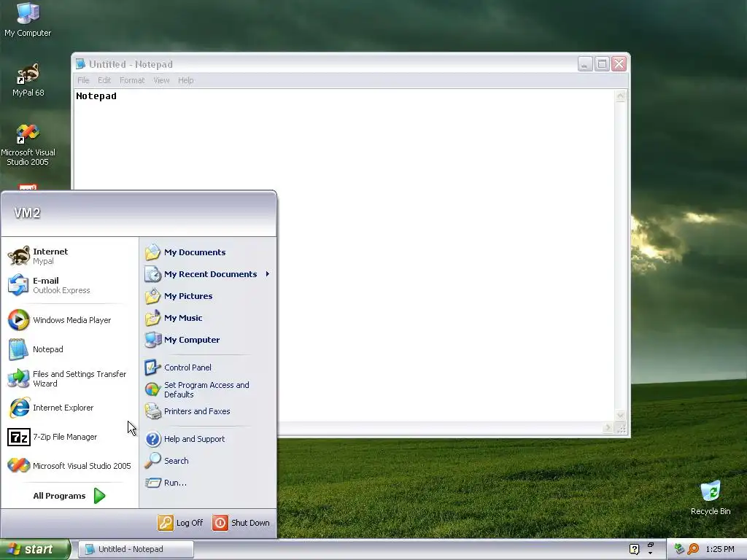Viewport: 747px width, 560px height.
Task: Open Notepad Format menu
Action: click(x=132, y=80)
